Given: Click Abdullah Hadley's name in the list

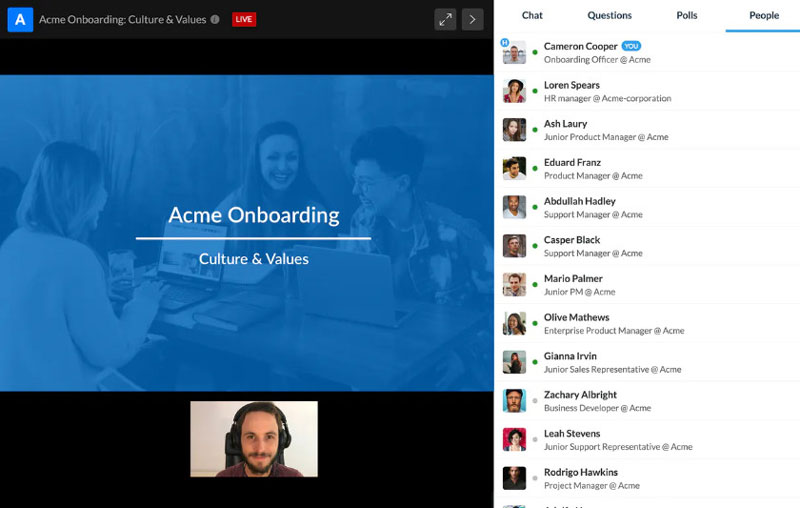Looking at the screenshot, I should click(579, 201).
